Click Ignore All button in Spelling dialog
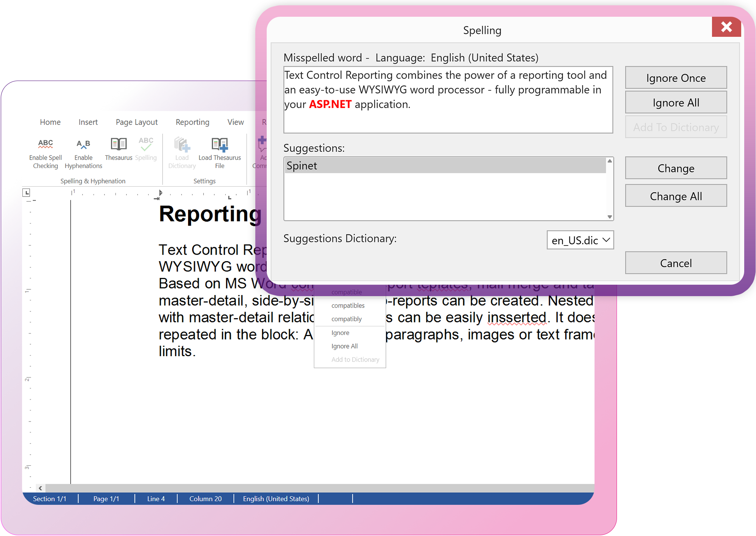This screenshot has height=536, width=756. 676,103
